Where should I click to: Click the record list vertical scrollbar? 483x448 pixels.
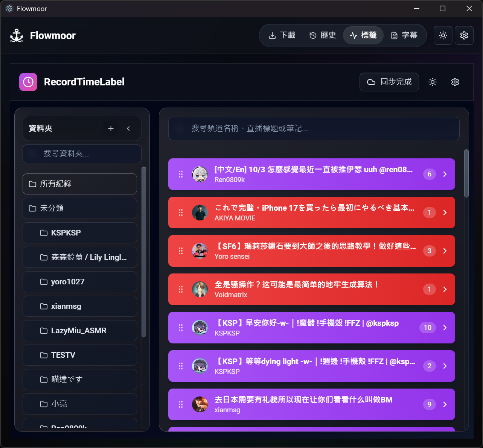point(466,173)
